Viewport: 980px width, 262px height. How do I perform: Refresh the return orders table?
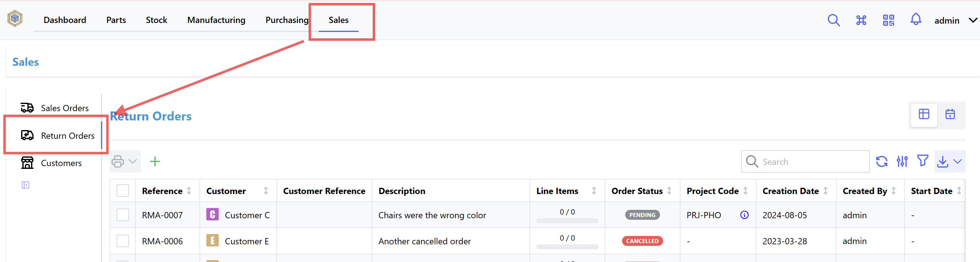882,161
